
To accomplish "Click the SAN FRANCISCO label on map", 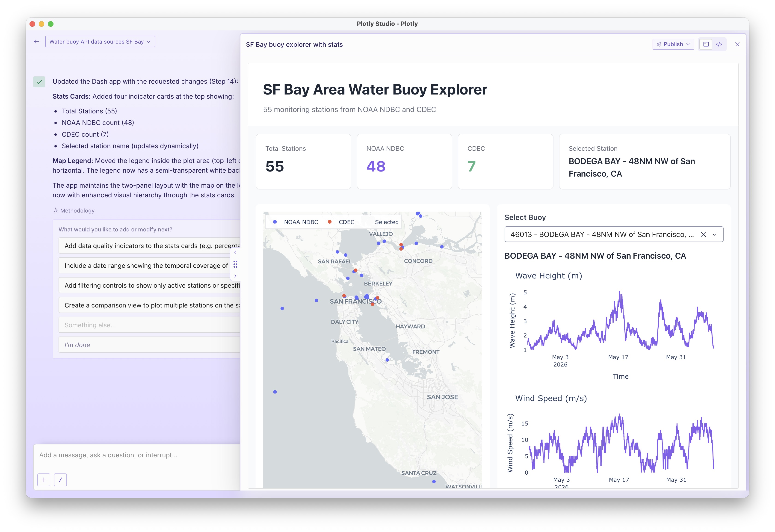I will coord(355,301).
